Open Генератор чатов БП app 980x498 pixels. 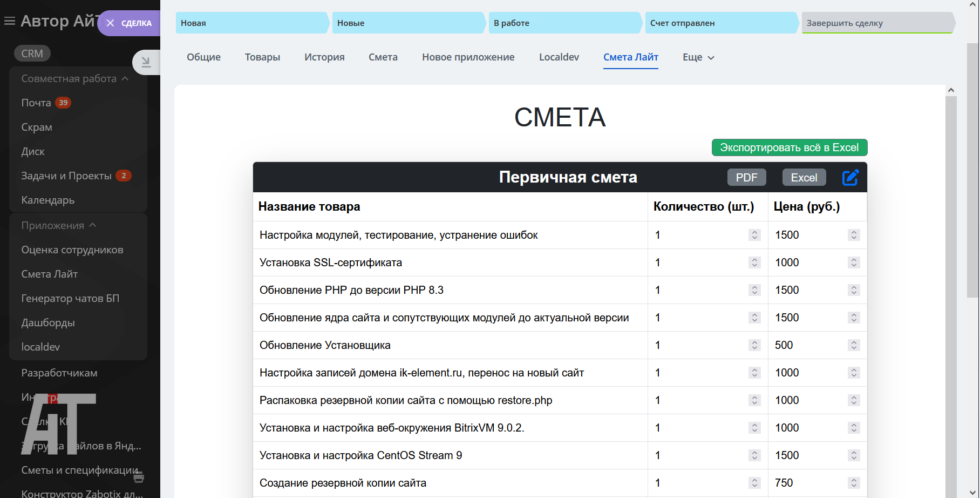70,298
